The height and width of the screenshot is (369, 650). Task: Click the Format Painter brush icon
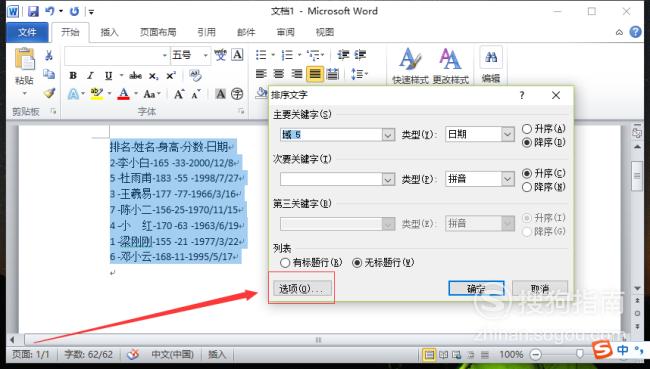tap(49, 93)
